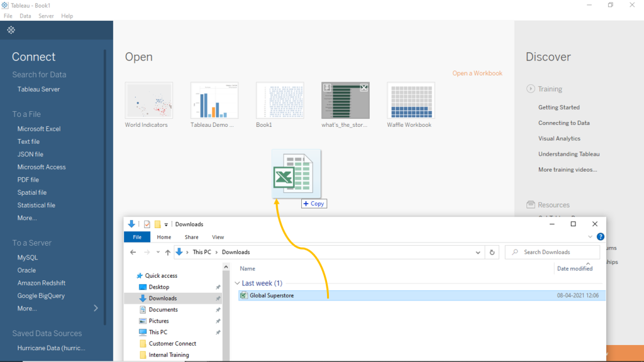Click the Training play circle icon

531,89
